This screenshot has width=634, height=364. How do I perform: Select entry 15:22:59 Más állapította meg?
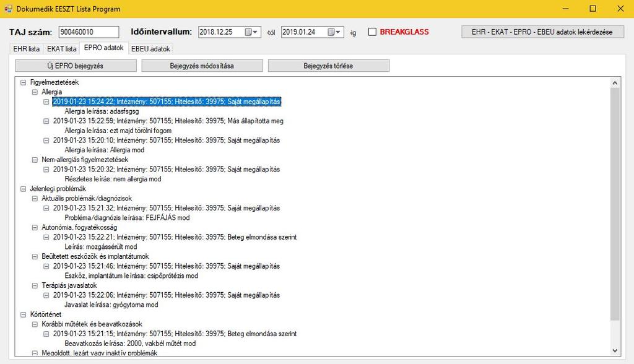pyautogui.click(x=168, y=121)
